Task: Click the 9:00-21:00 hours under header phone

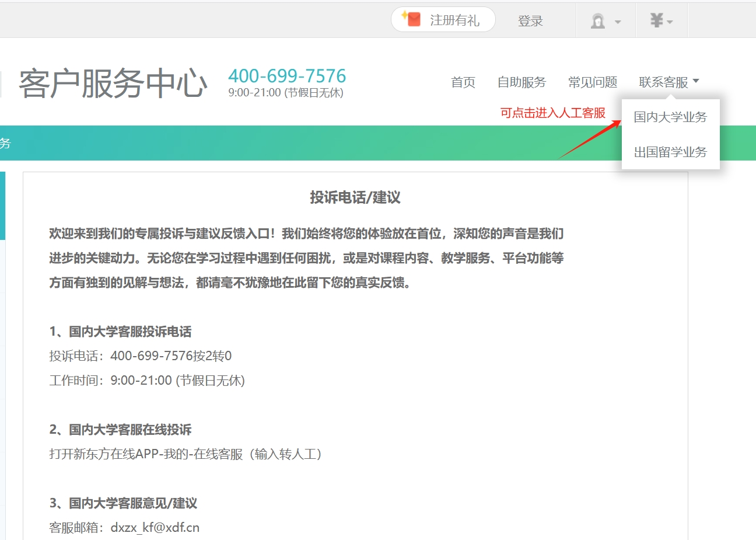Action: pos(285,93)
